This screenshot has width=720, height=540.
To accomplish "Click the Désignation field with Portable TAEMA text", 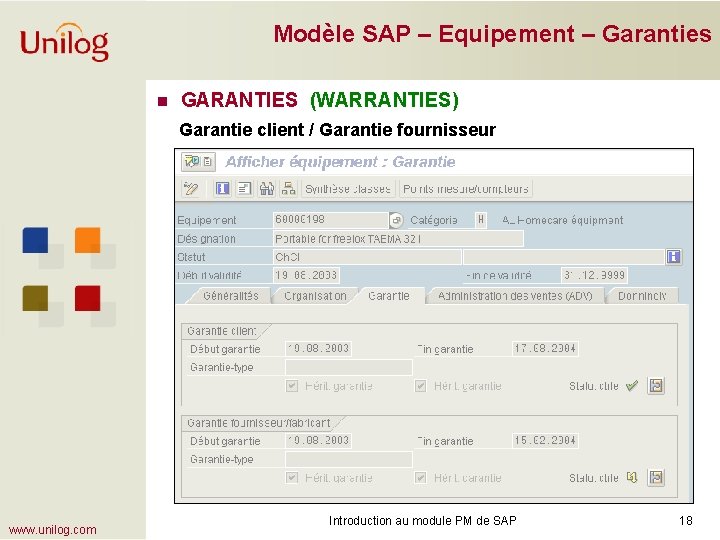I will 398,239.
